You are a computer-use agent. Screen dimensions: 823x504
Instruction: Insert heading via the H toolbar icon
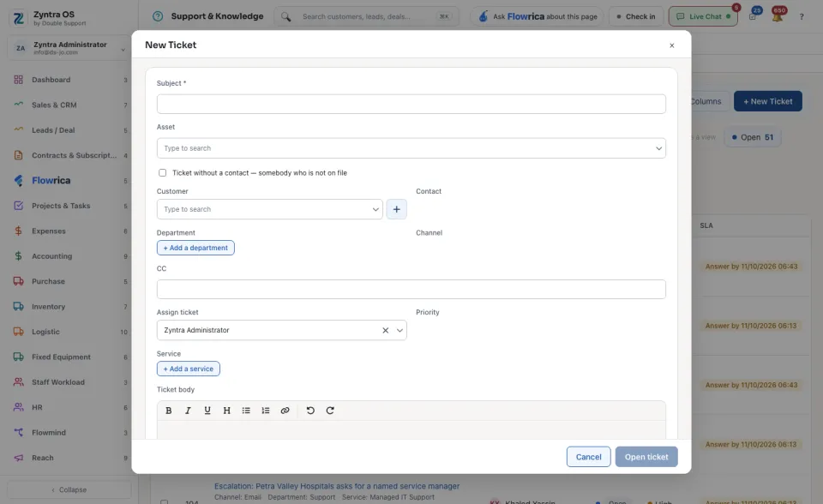[x=226, y=411]
